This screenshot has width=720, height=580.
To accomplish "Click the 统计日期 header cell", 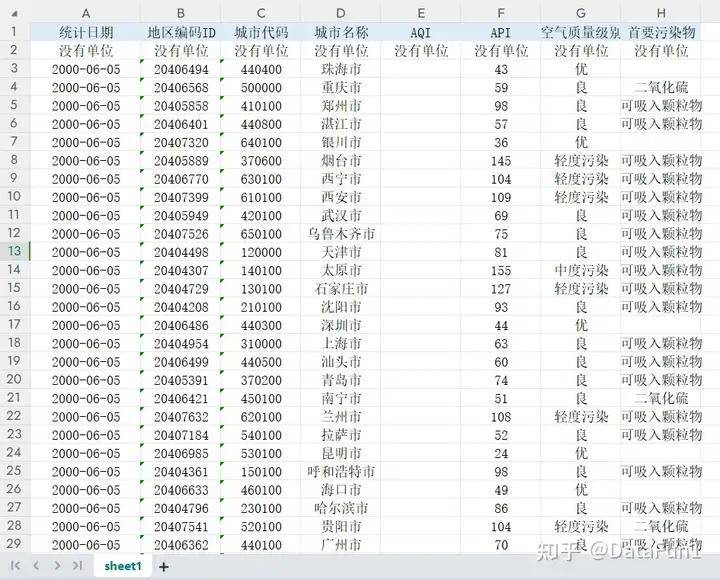I will (85, 32).
